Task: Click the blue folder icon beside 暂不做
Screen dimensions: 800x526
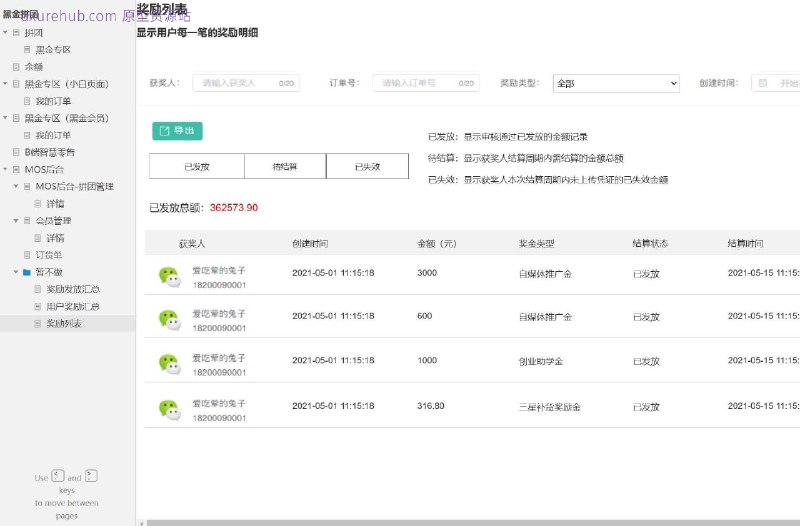Action: [x=27, y=272]
